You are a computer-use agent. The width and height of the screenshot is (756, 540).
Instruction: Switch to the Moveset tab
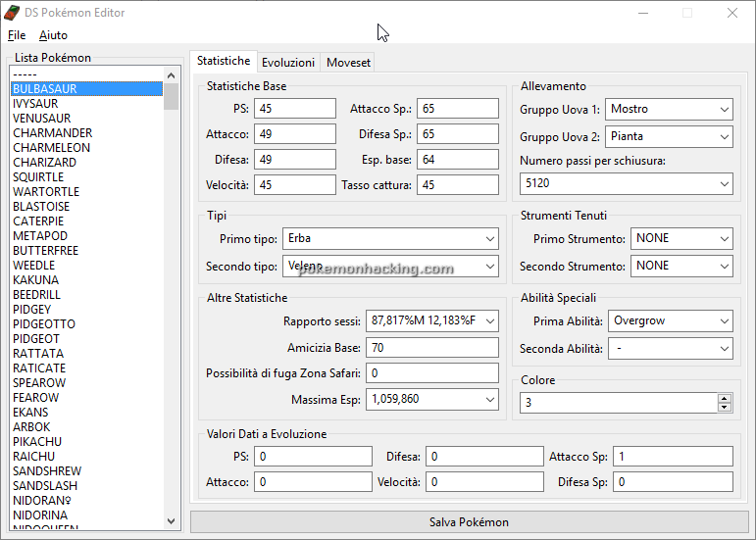click(348, 62)
